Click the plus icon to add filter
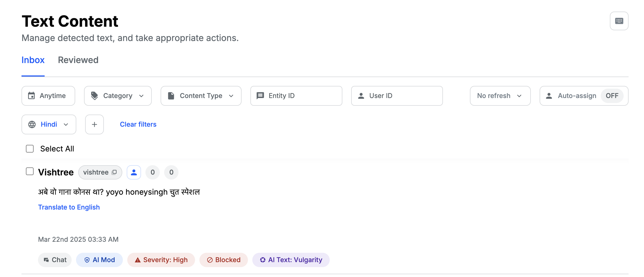Viewport: 644px width, 277px height. click(x=94, y=124)
